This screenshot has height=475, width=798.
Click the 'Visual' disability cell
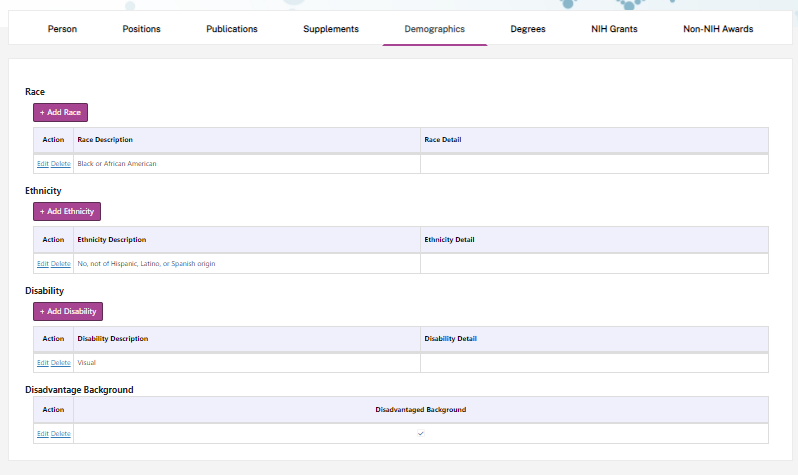point(247,363)
